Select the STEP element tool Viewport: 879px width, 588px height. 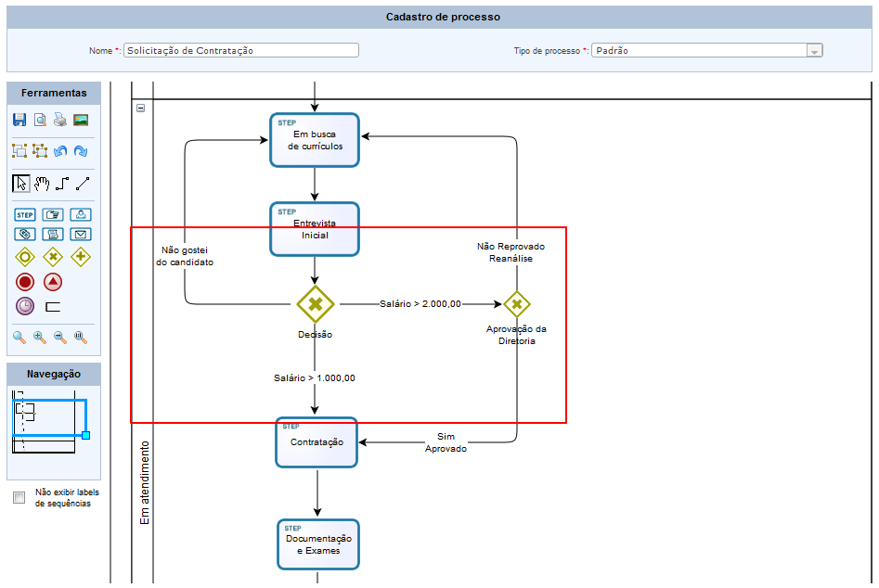click(25, 214)
